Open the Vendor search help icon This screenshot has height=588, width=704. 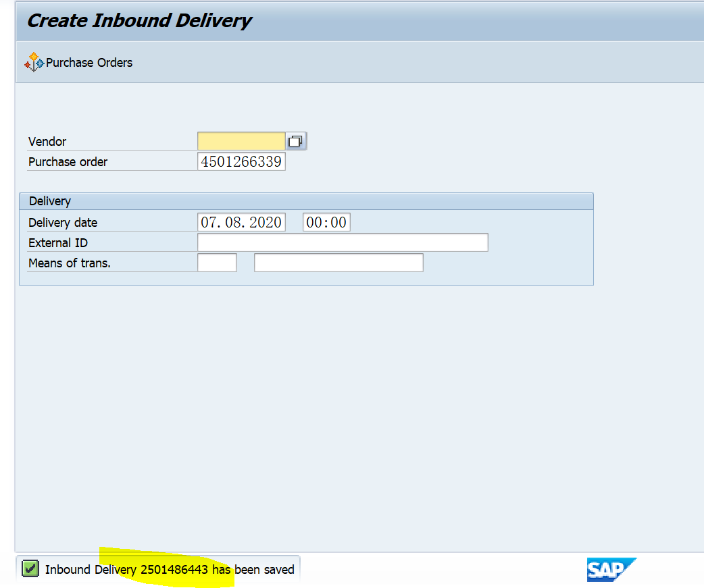(x=295, y=141)
